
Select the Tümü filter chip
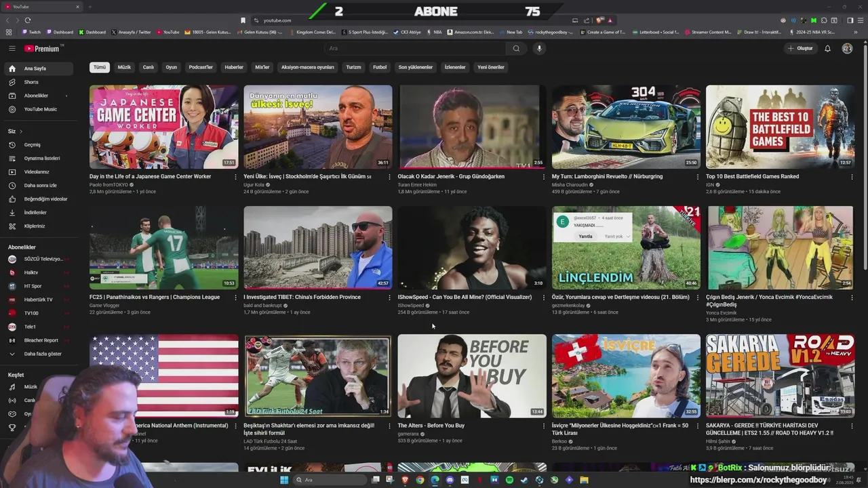pyautogui.click(x=100, y=67)
